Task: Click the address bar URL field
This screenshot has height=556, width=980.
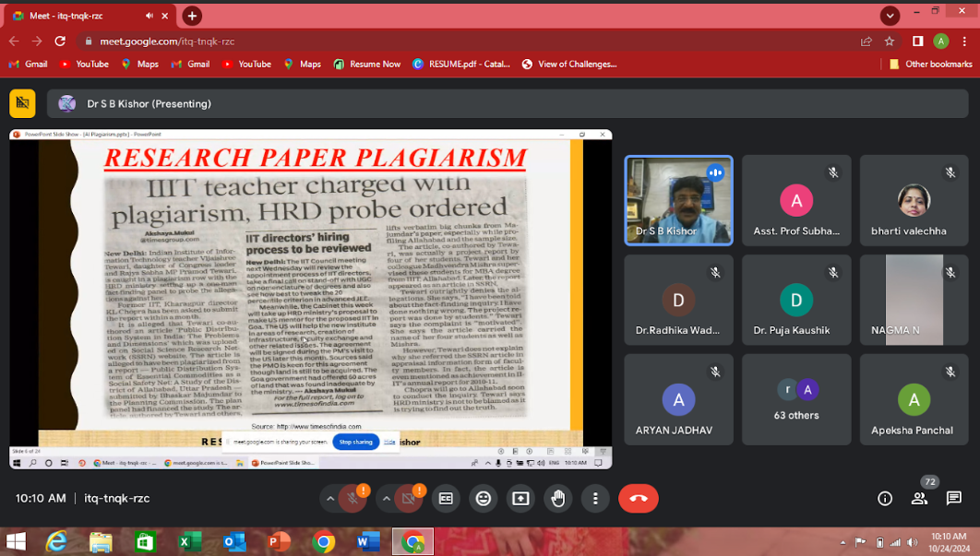Action: point(469,41)
